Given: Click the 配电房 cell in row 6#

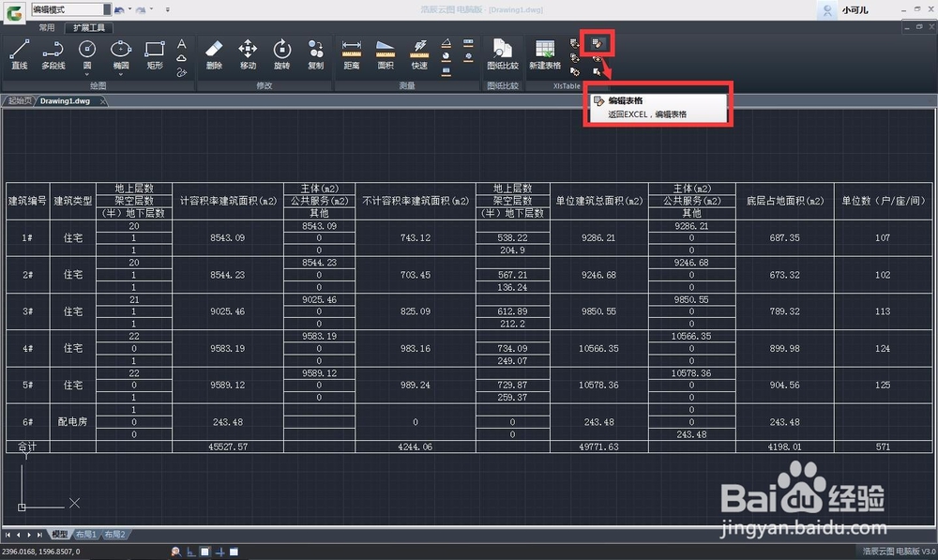Looking at the screenshot, I should (x=73, y=422).
